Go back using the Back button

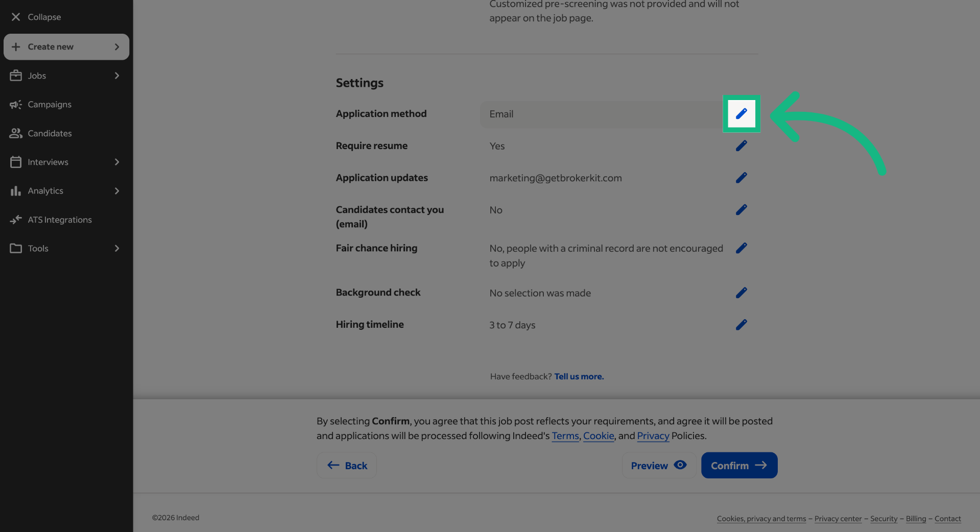tap(346, 465)
